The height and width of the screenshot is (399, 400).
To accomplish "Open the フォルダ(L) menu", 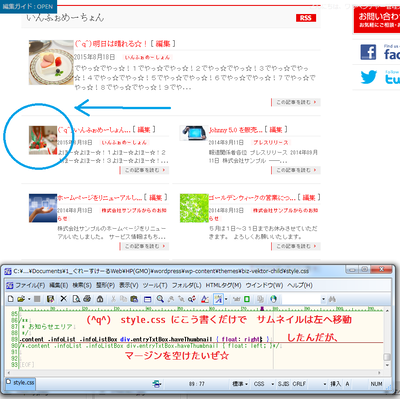I will point(186,285).
